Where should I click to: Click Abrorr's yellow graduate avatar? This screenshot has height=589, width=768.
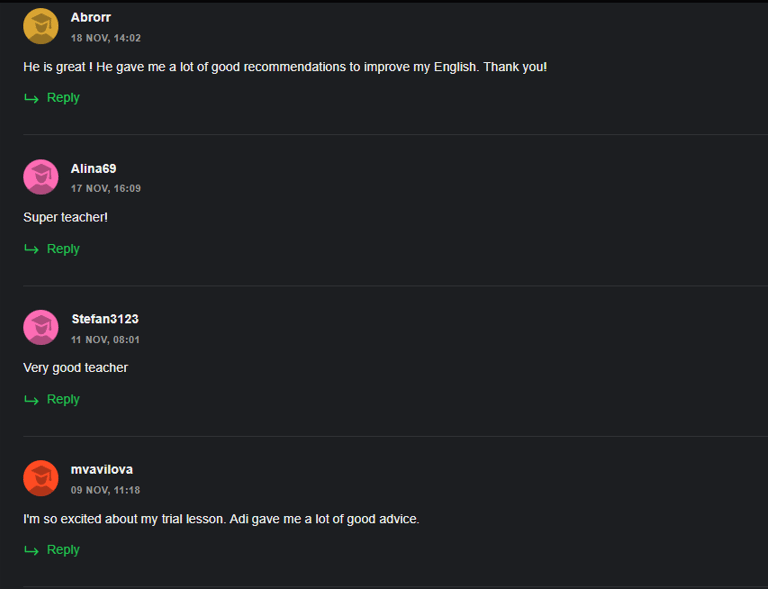(41, 26)
